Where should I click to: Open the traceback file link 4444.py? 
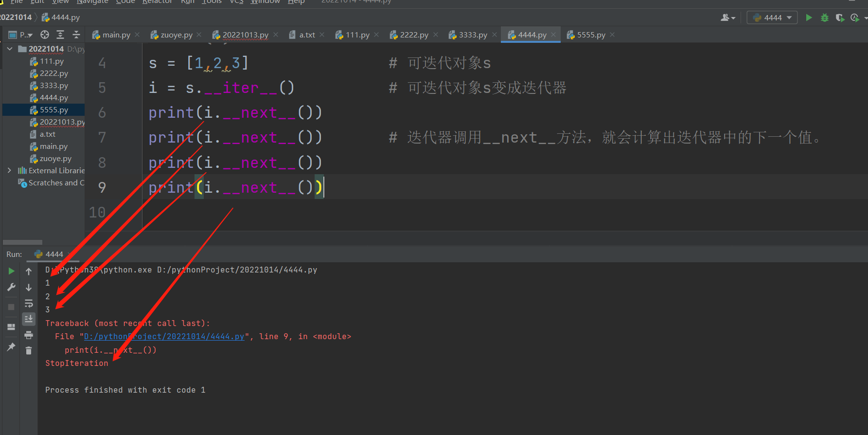164,337
